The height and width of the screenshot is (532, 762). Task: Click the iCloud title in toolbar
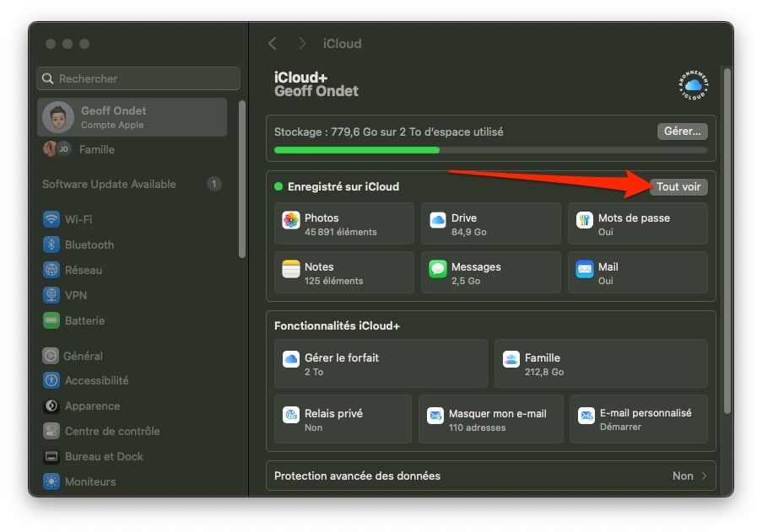click(x=342, y=44)
